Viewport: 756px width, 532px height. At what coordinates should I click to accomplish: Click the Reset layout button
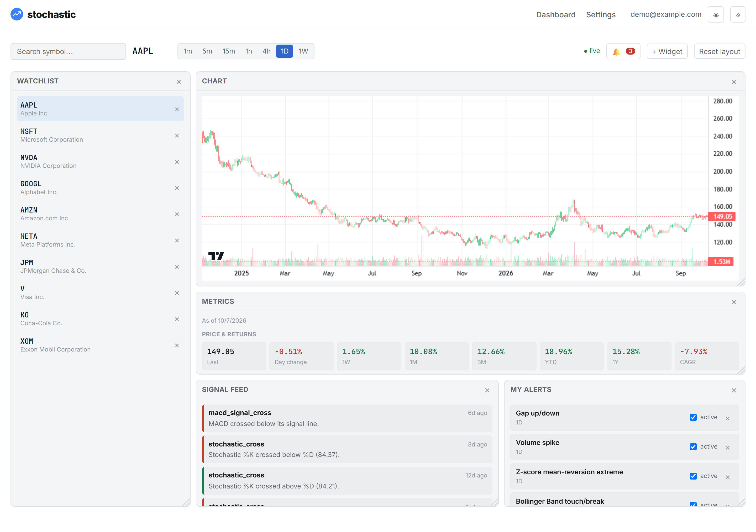(720, 51)
